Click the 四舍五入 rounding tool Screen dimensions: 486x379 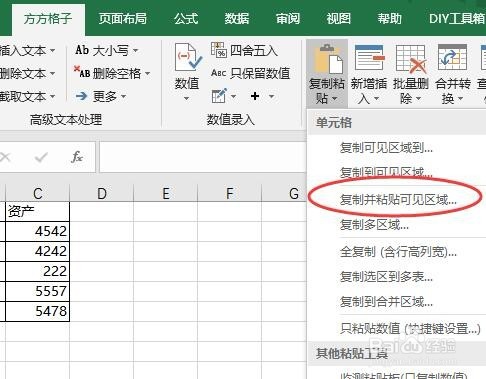click(244, 50)
